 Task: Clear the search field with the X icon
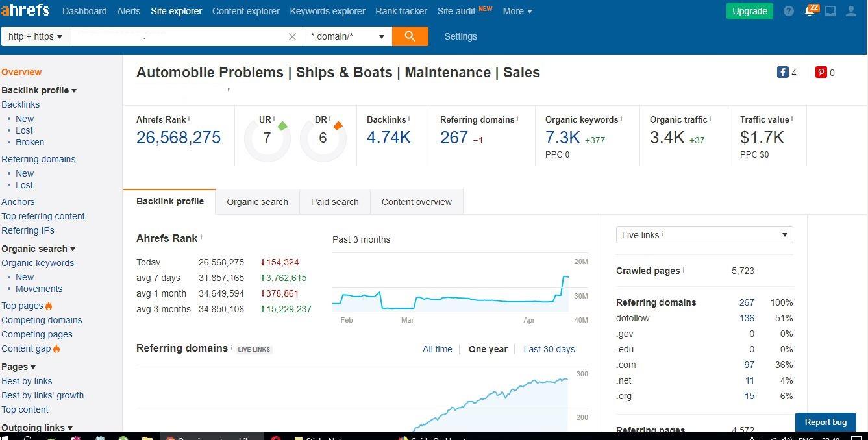tap(292, 36)
